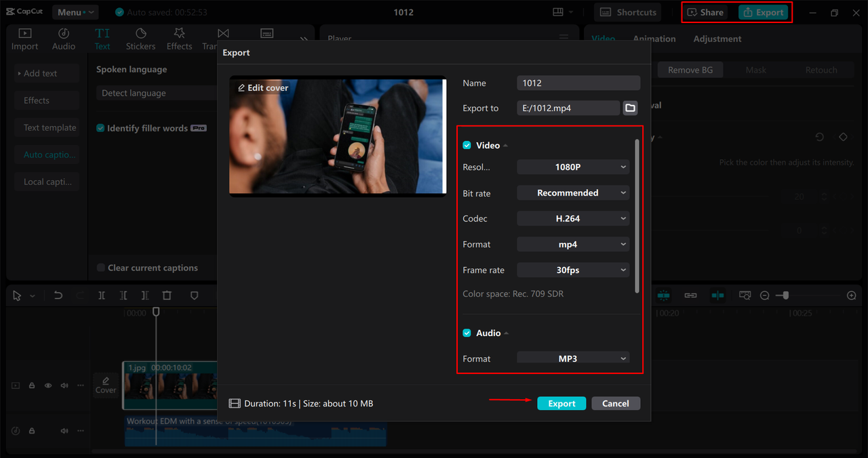Viewport: 868px width, 458px height.
Task: Click the Edit cover pencil label
Action: [263, 88]
